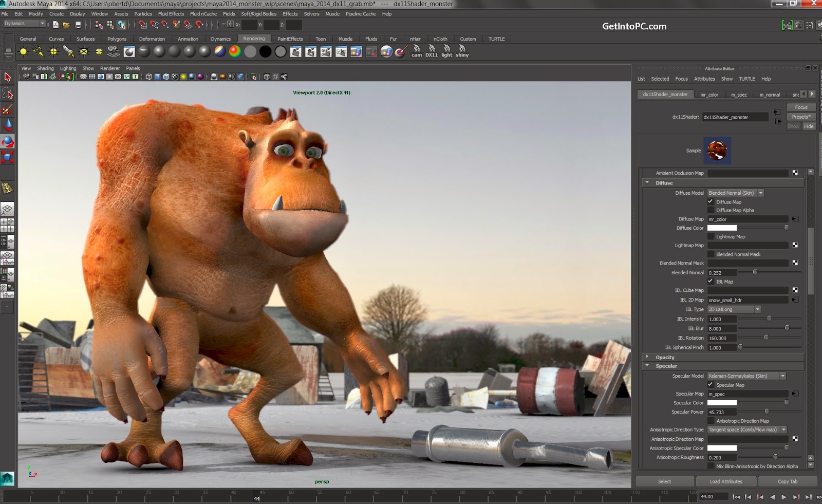Click the checker button for Ambient Occlusion Map
The image size is (822, 504).
tap(795, 173)
